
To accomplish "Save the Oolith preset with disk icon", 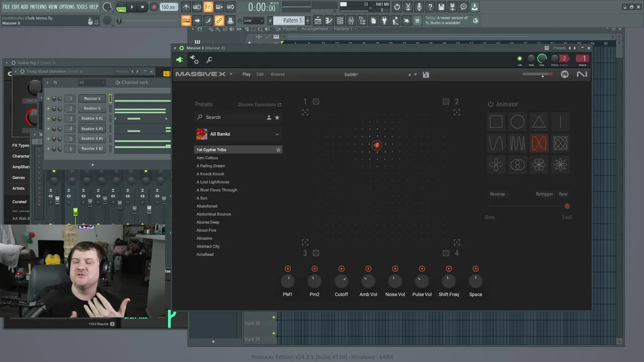I will click(x=426, y=74).
